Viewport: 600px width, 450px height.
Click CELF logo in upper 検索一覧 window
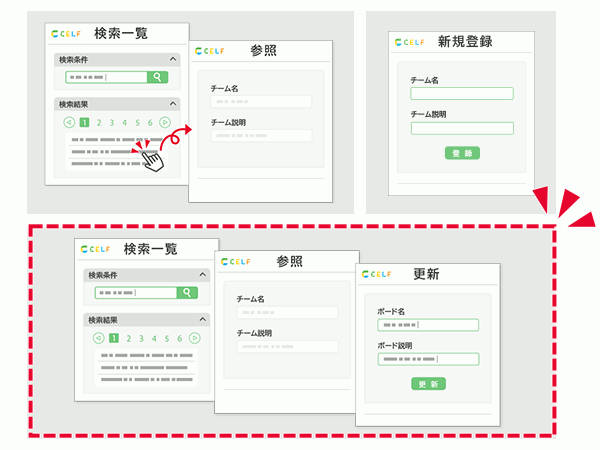pos(66,34)
